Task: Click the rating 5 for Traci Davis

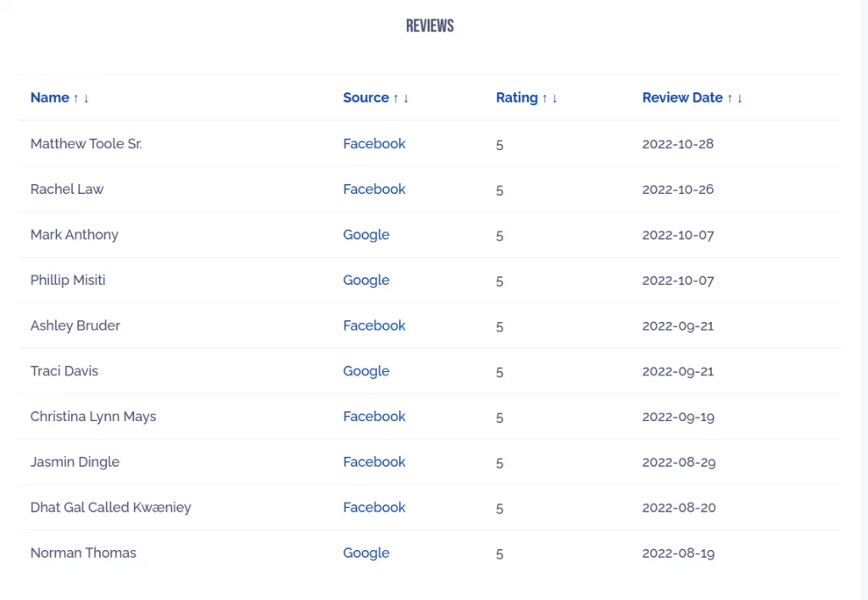Action: (499, 372)
